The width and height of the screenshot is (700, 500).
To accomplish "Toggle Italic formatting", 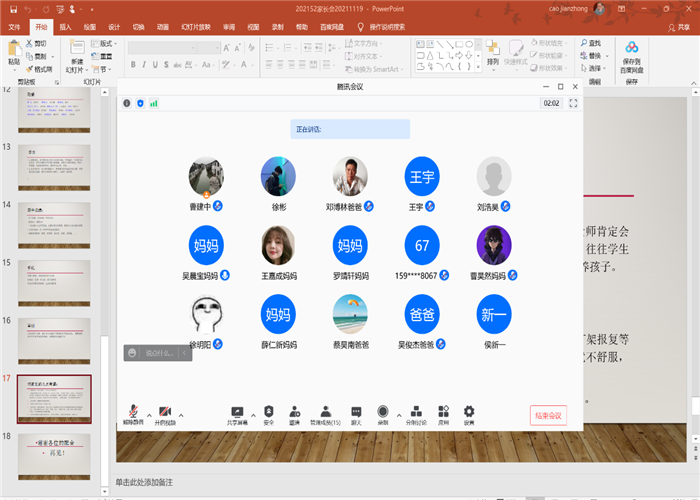I will (x=144, y=65).
